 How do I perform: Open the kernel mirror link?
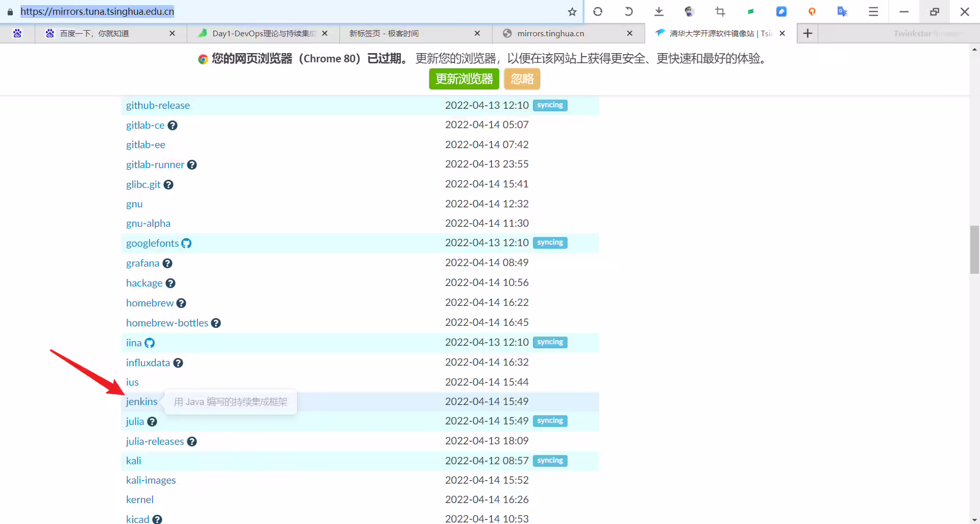[x=139, y=499]
